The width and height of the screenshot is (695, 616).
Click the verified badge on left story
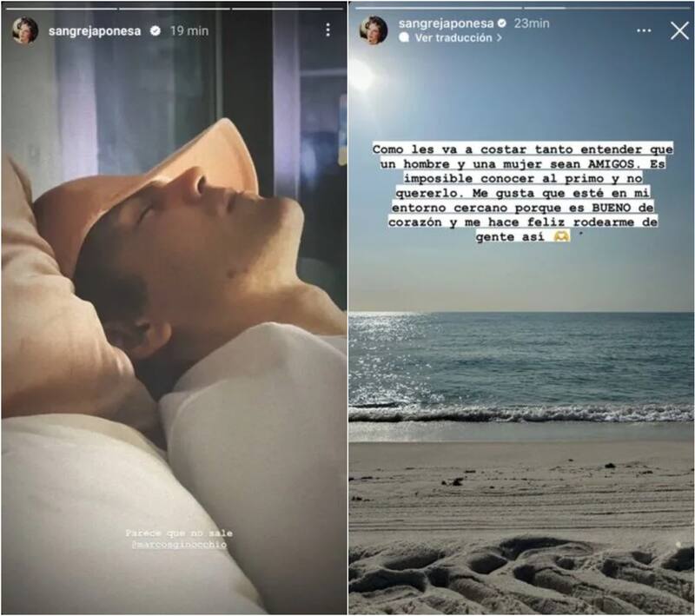pyautogui.click(x=156, y=30)
